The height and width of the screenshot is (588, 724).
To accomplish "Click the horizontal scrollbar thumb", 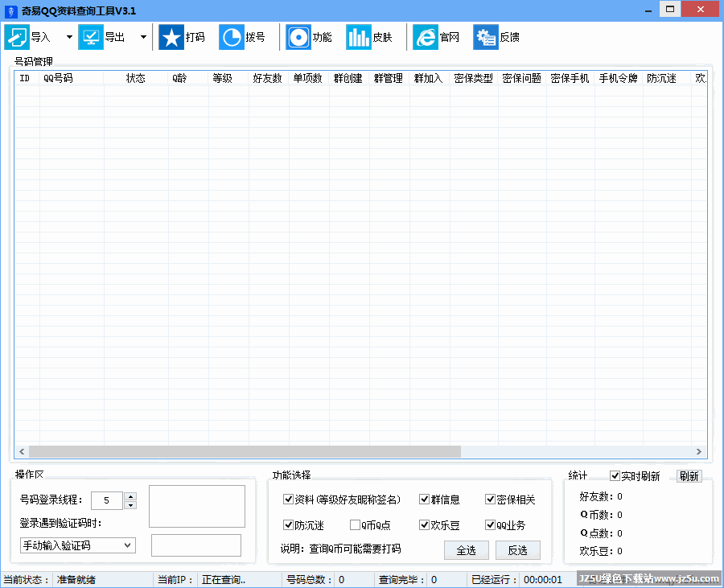I will pyautogui.click(x=245, y=451).
